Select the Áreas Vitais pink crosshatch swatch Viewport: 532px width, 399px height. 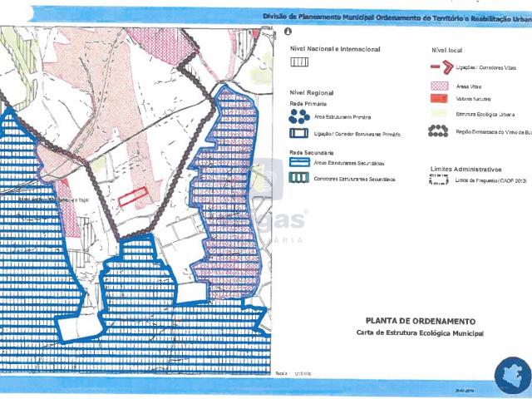point(440,86)
